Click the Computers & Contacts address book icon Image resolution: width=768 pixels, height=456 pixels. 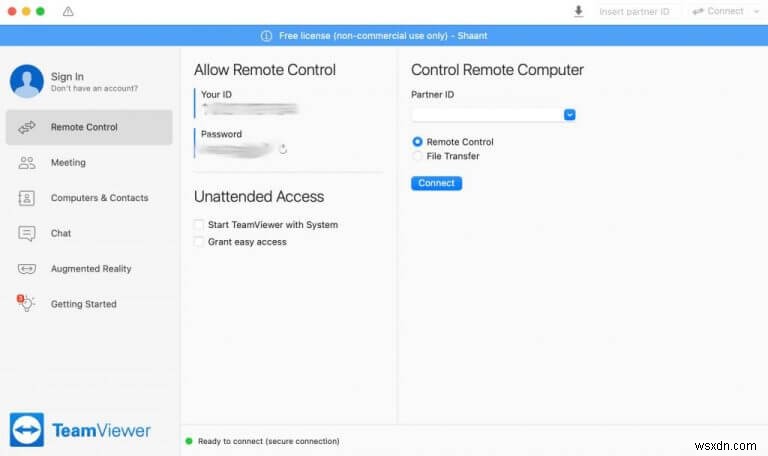coord(26,198)
